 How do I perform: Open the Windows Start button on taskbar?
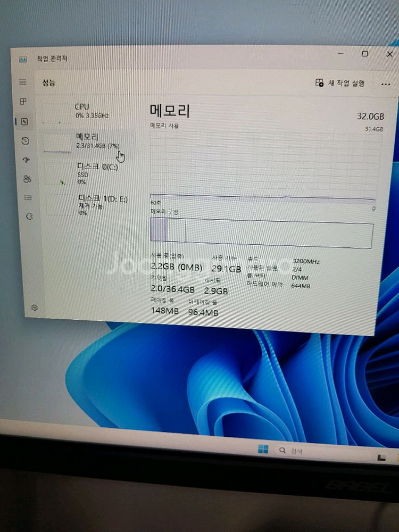point(263,449)
